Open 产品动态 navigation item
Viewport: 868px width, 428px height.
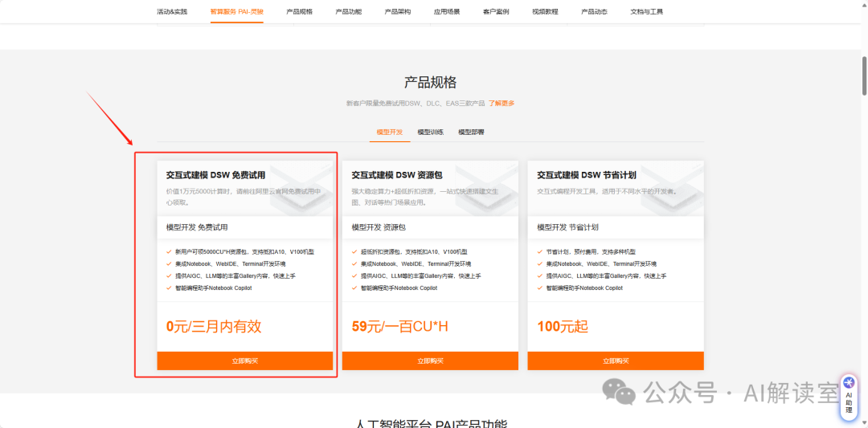pyautogui.click(x=594, y=11)
